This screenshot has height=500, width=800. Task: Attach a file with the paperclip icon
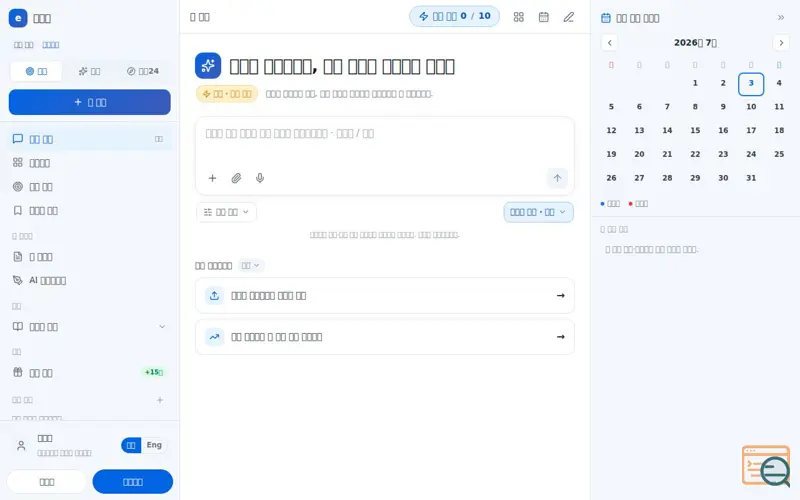[x=236, y=178]
